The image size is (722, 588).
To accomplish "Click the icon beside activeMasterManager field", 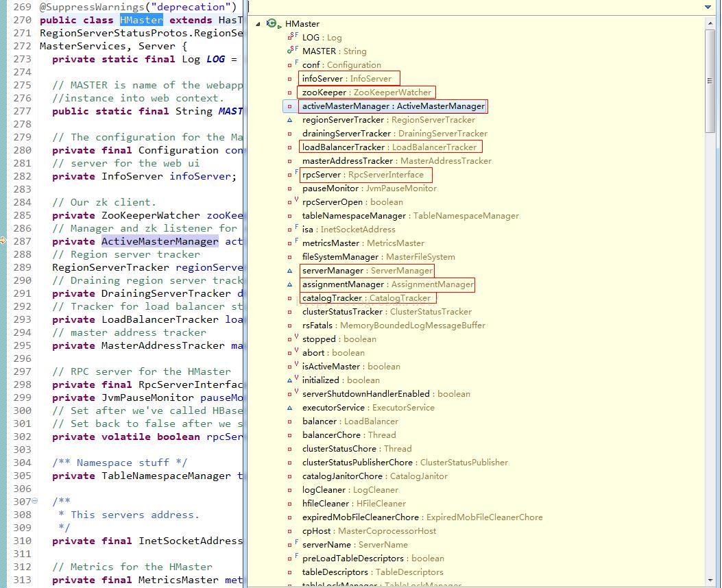I will tap(289, 106).
